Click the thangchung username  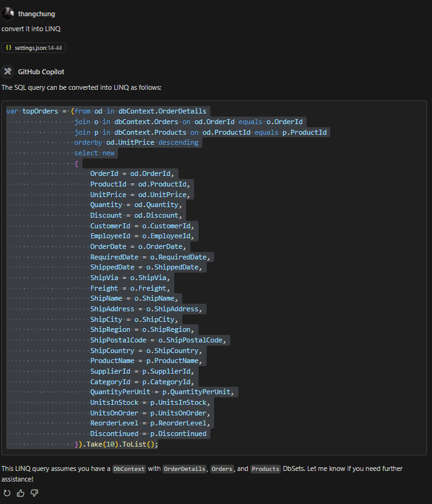click(36, 14)
